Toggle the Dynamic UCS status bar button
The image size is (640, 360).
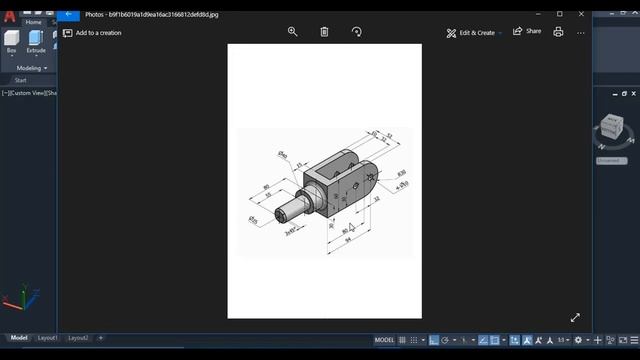coord(515,340)
